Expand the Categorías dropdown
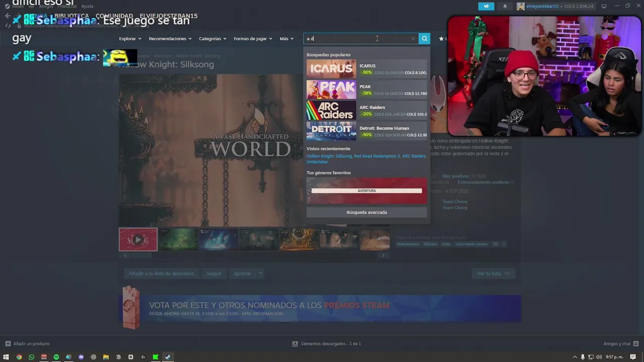Screen dimensions: 644x362 [212, 39]
